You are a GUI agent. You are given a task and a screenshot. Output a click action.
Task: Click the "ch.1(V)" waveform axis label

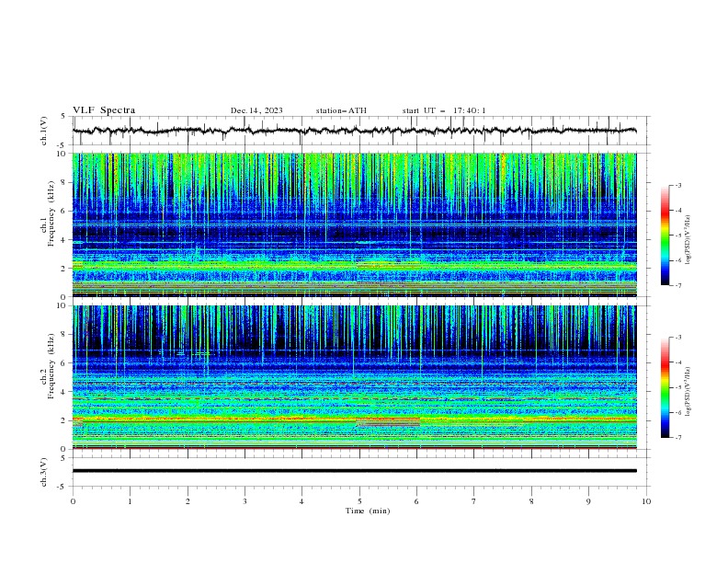(x=44, y=131)
